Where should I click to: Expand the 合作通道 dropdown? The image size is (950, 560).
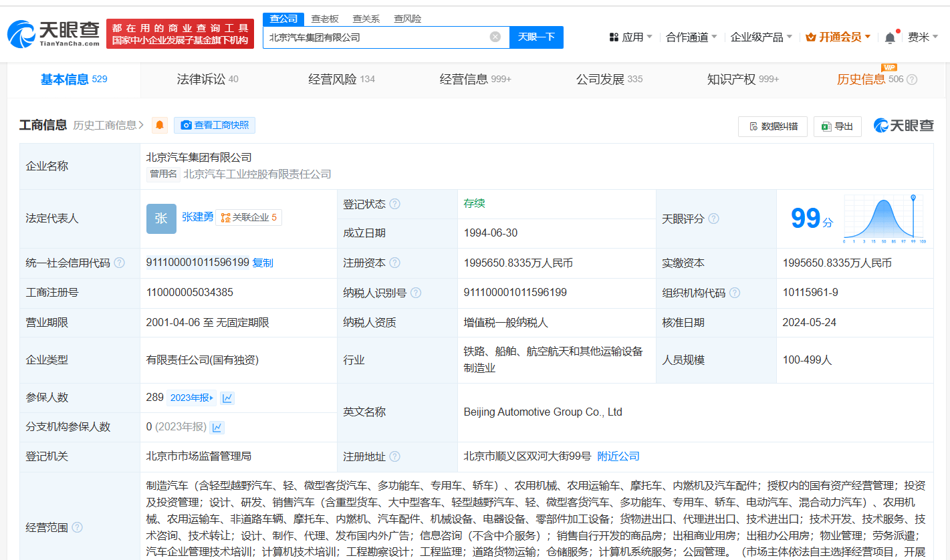click(691, 37)
